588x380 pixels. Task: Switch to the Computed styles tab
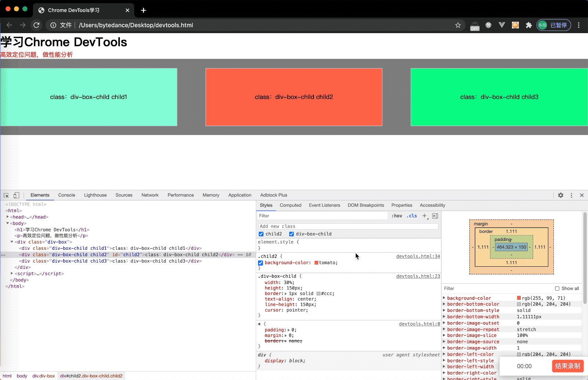point(290,205)
